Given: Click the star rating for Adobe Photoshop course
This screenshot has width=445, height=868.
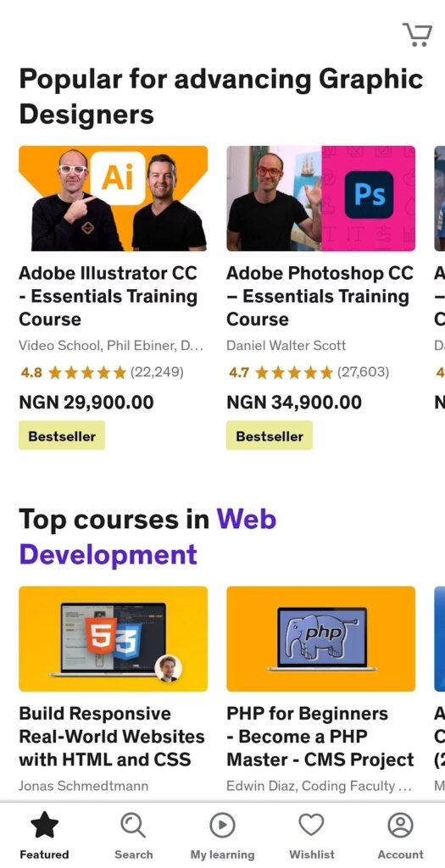Looking at the screenshot, I should click(294, 373).
